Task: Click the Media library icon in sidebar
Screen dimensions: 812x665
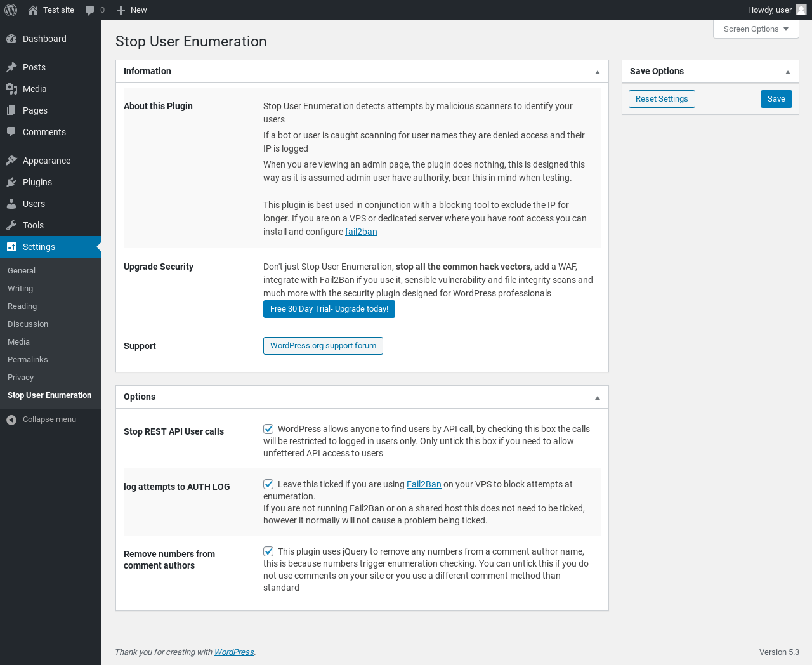Action: coord(11,89)
